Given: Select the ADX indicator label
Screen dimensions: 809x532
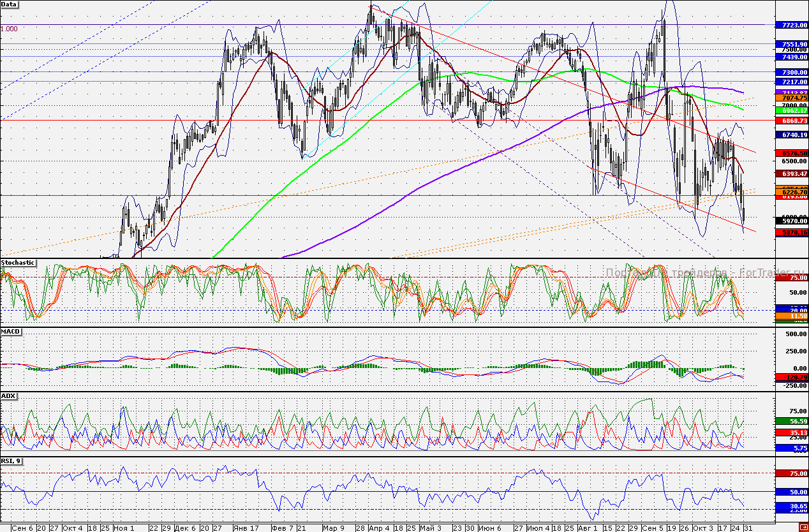Looking at the screenshot, I should tap(8, 395).
